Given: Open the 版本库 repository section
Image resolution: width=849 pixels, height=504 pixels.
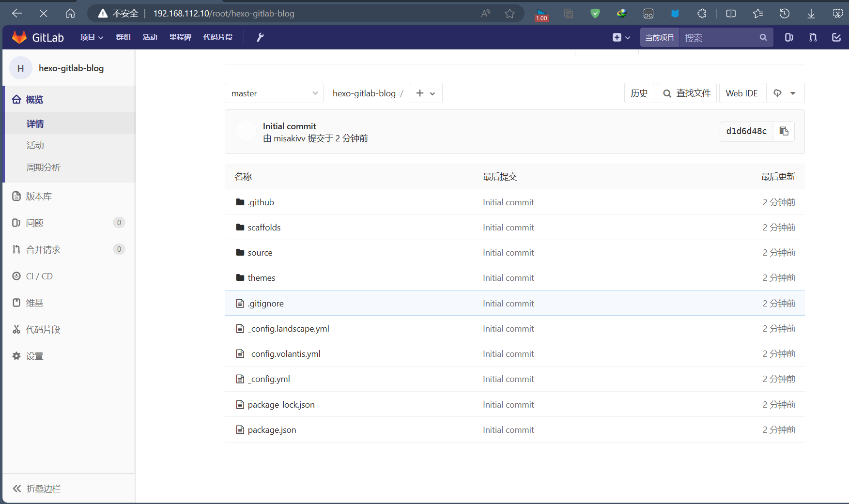Looking at the screenshot, I should (x=39, y=196).
